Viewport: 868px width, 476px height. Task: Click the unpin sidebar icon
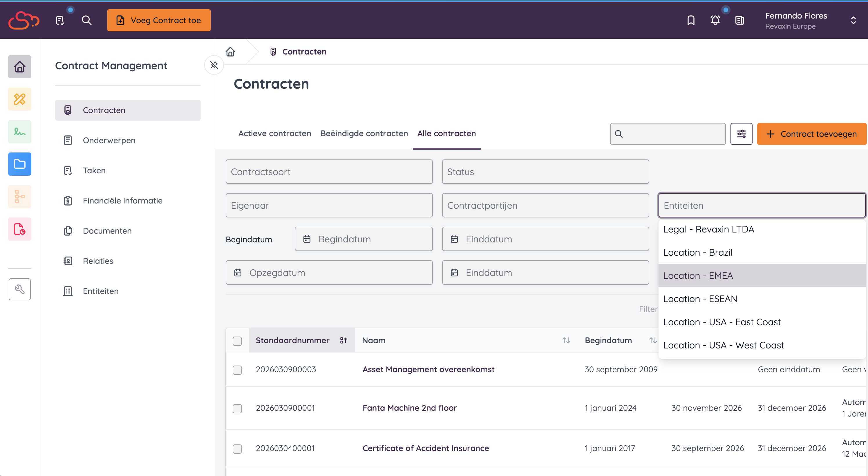(x=214, y=65)
